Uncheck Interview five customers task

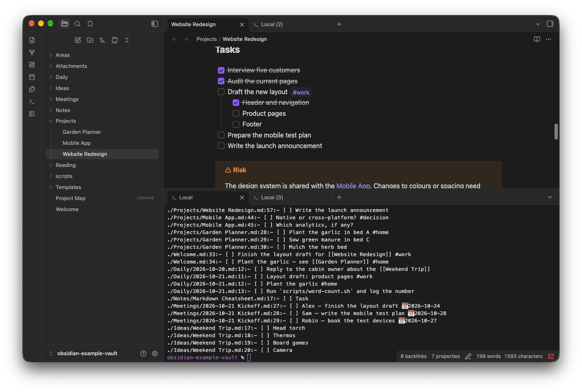coord(221,70)
